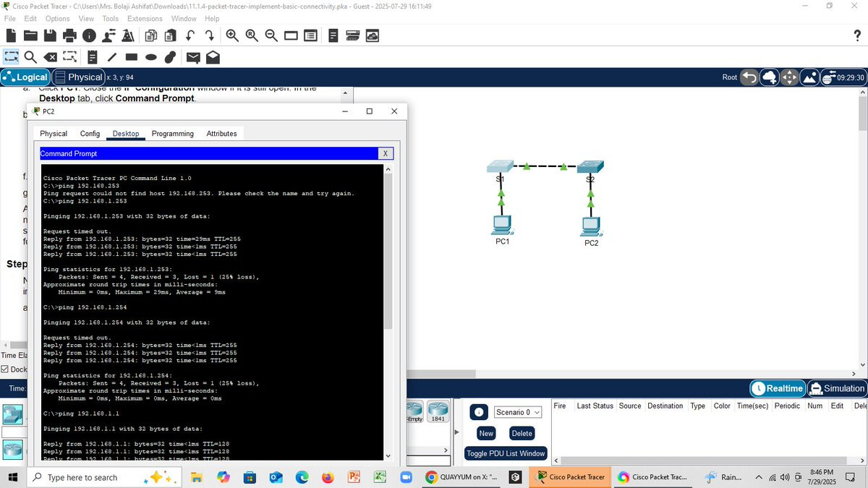Screen dimensions: 868x488
Task: Undo the last action with Undo arrow
Action: [190, 35]
